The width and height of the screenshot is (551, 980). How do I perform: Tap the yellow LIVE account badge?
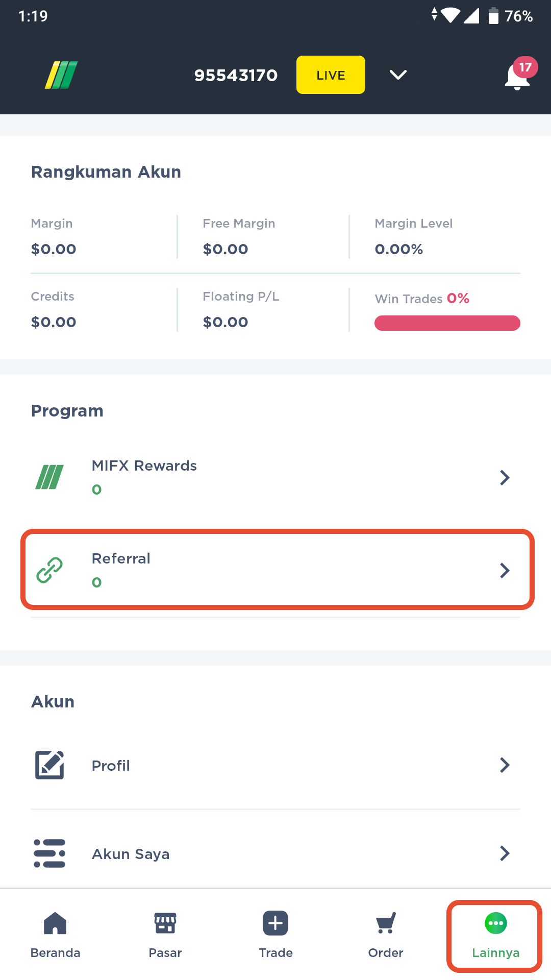point(331,75)
